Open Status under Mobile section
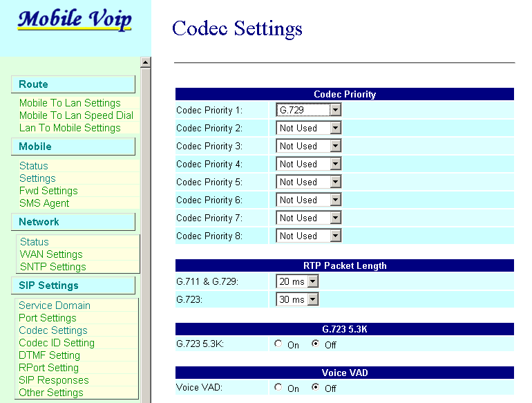Viewport: 532px width, 403px height. point(34,166)
